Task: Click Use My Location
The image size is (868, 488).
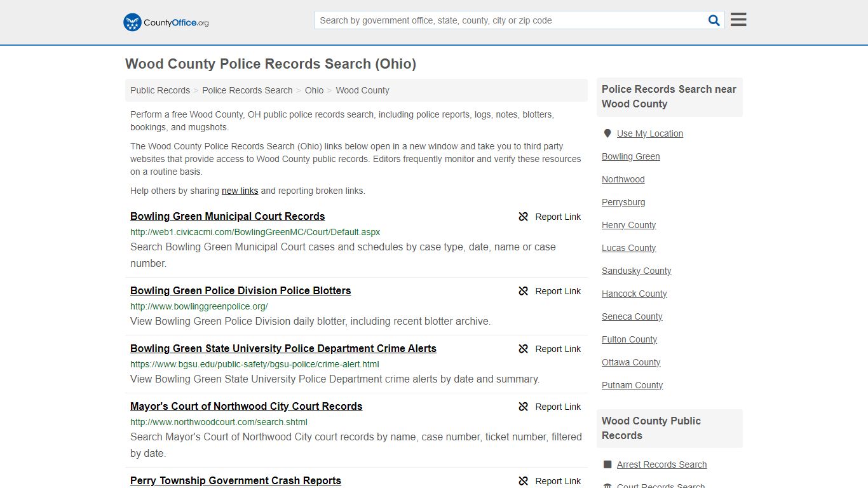Action: (650, 133)
